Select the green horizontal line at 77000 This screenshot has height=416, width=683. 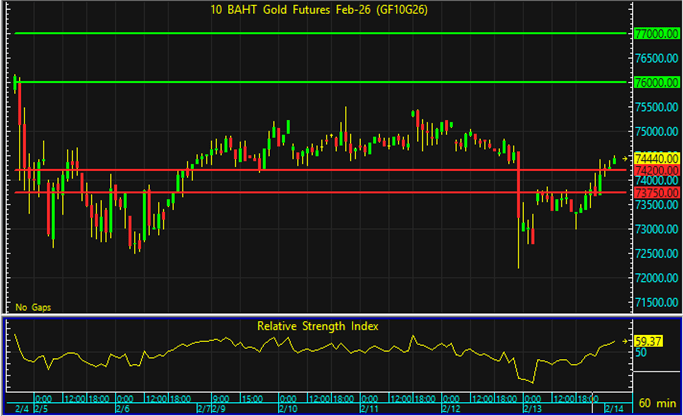tap(320, 33)
